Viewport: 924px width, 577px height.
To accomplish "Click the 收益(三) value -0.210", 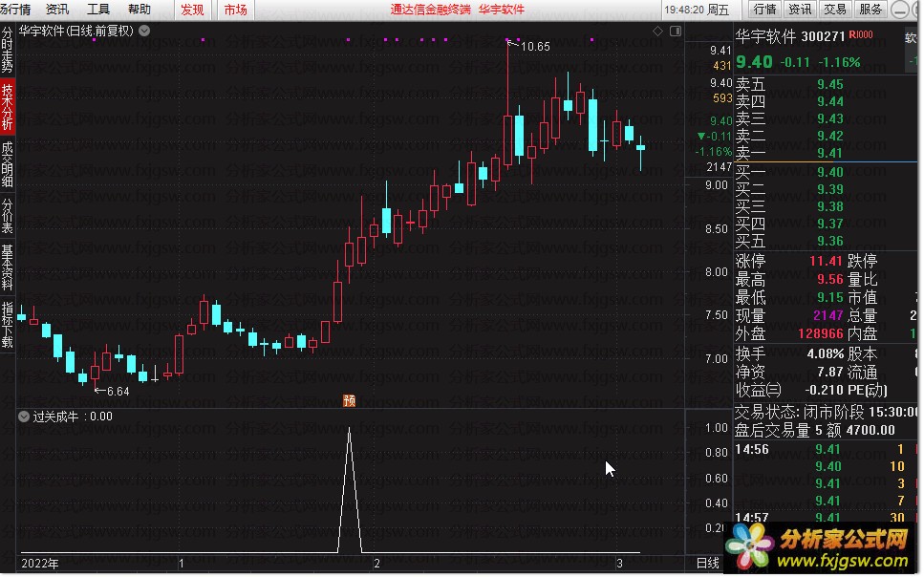I will 824,390.
